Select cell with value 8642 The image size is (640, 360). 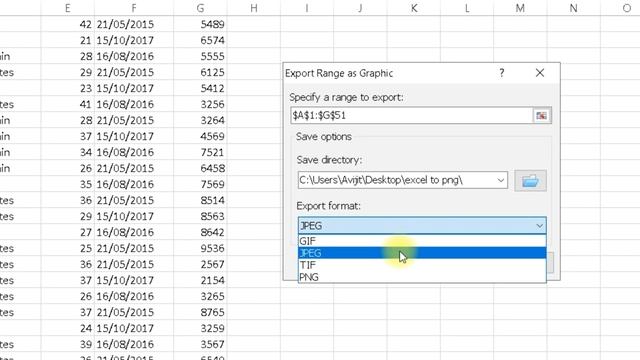pyautogui.click(x=200, y=232)
